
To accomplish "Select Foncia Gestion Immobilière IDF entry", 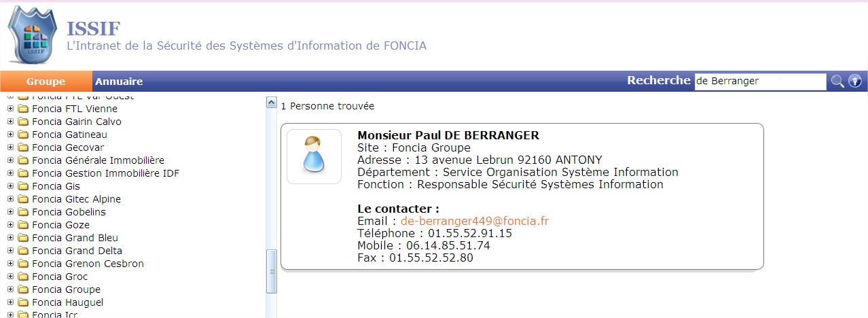I will pos(105,173).
